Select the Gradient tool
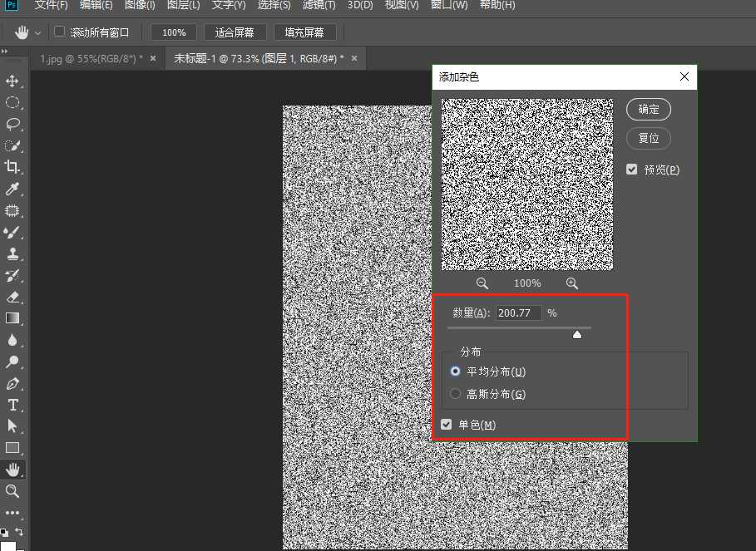 [x=12, y=317]
